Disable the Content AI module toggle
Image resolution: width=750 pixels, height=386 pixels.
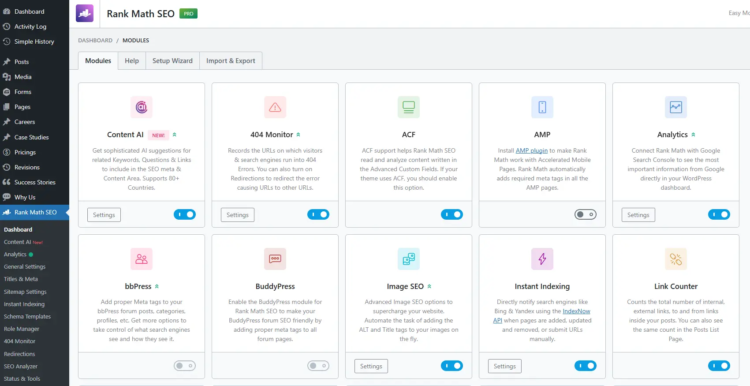tap(185, 215)
